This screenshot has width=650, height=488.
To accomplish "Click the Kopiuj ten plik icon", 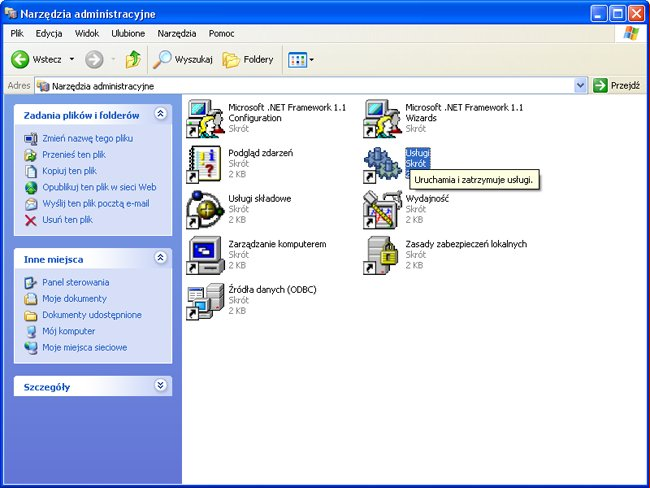I will (31, 171).
